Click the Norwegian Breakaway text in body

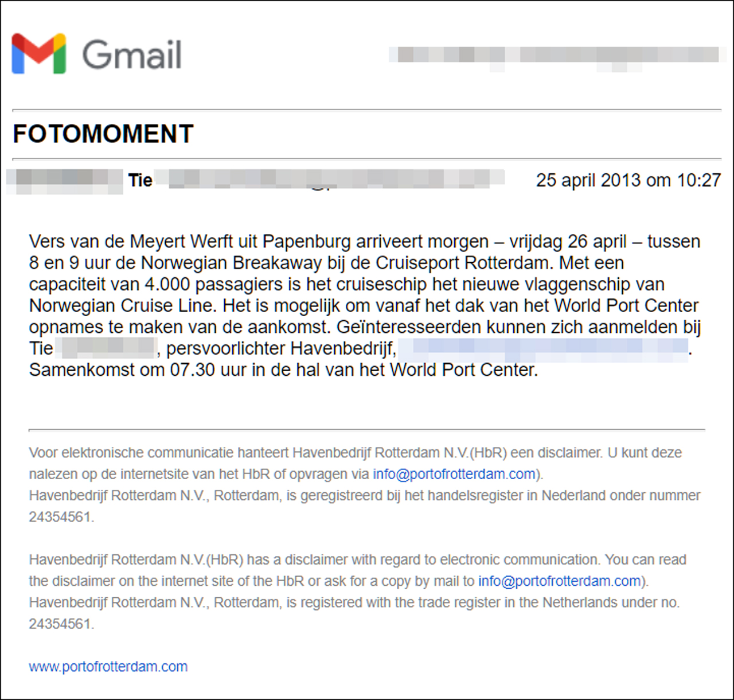231,263
